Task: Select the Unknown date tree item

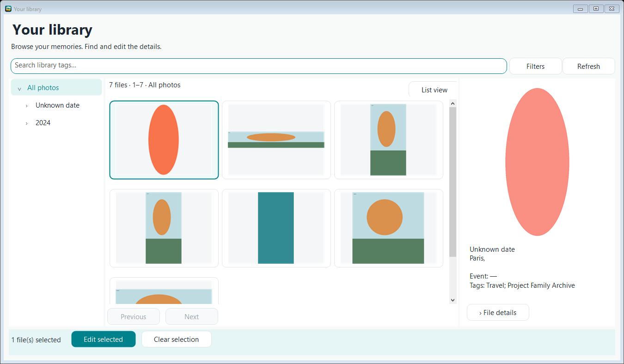Action: coord(57,105)
